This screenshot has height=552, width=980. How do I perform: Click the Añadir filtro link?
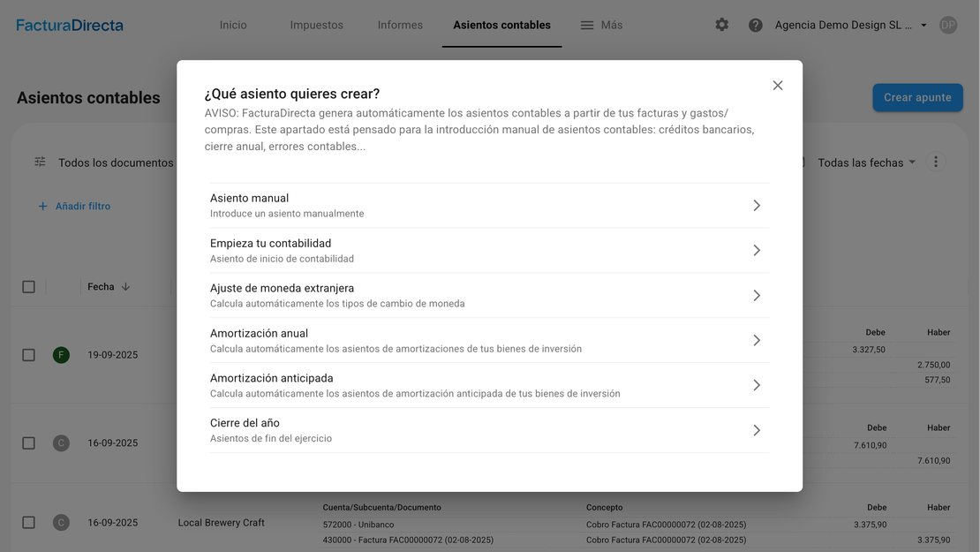tap(74, 207)
